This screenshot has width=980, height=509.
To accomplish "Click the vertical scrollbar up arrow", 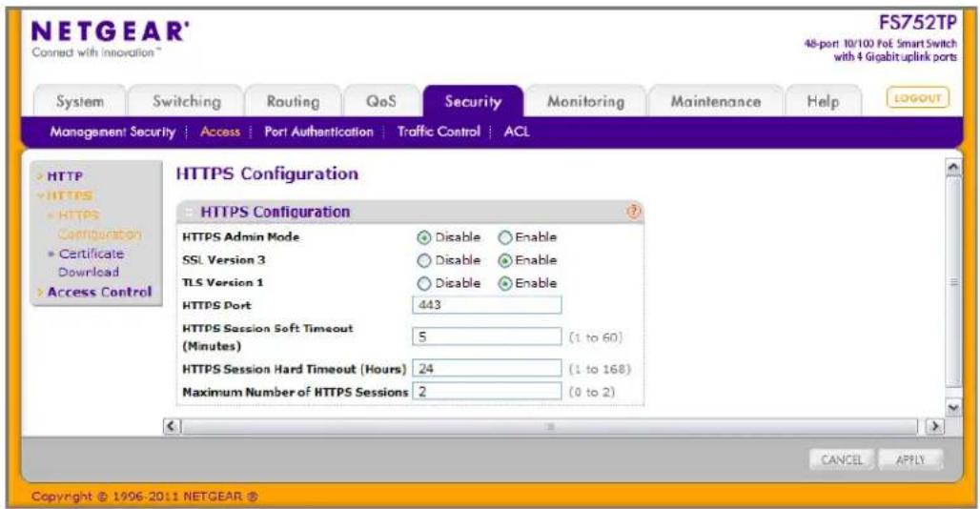I will (953, 167).
